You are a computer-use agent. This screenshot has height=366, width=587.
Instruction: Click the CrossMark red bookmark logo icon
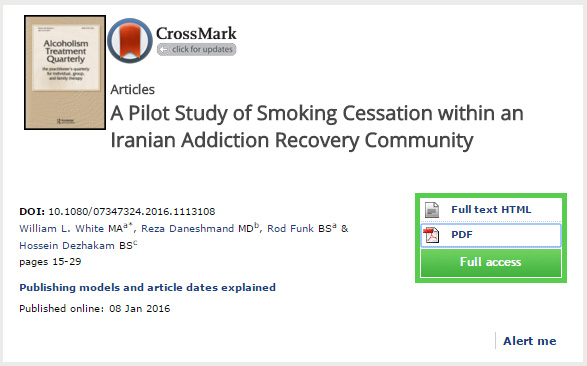point(130,40)
